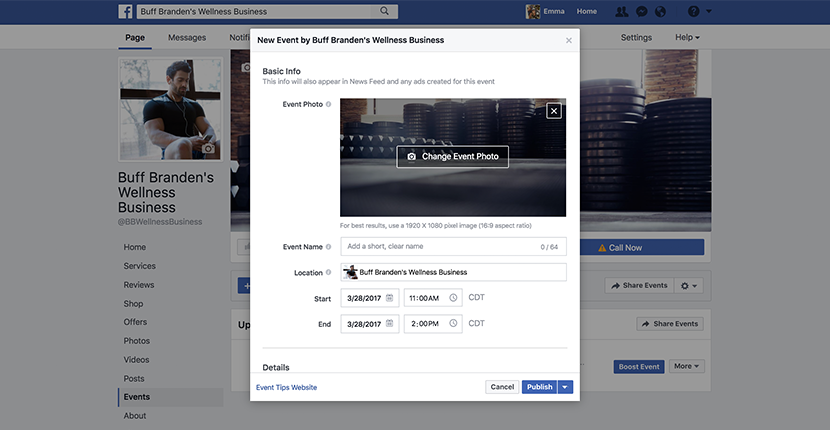Open the end date calendar icon

[x=390, y=323]
